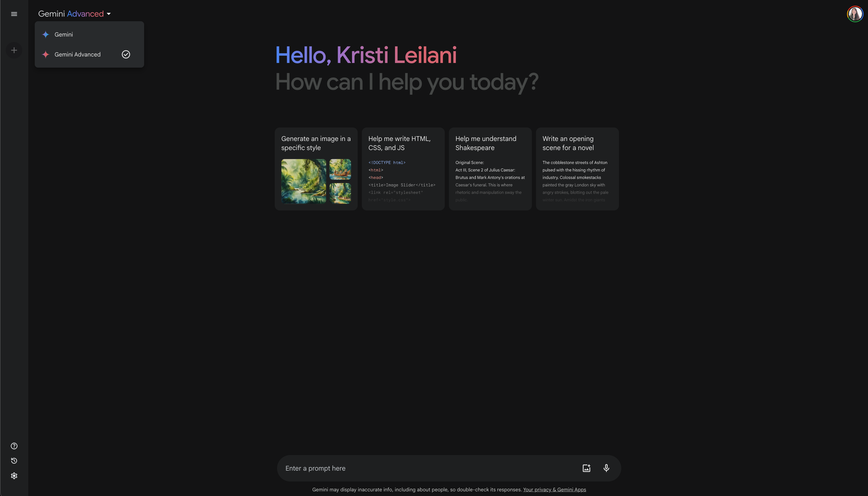Viewport: 868px width, 496px height.
Task: Open the model switcher dropdown arrow
Action: click(x=109, y=14)
